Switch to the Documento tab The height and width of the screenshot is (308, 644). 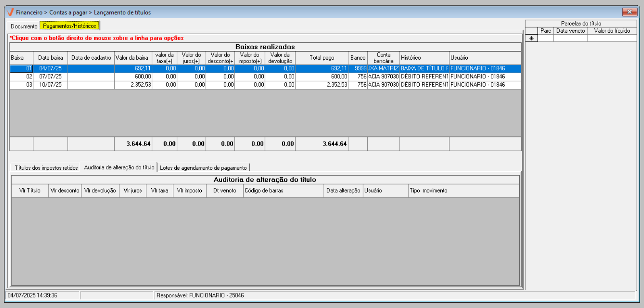pyautogui.click(x=24, y=26)
